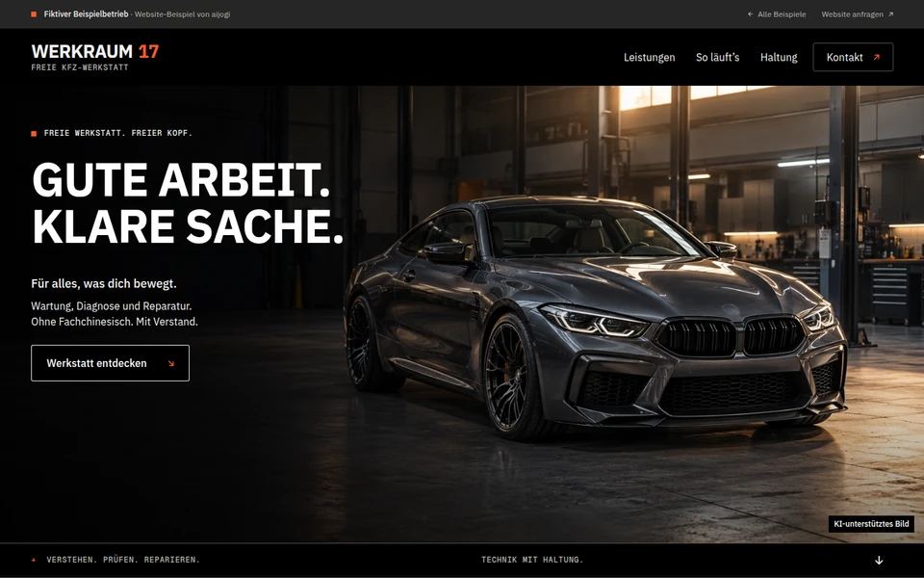The height and width of the screenshot is (578, 924).
Task: Click the FREIE KFZ-WERKSTATT tagline
Action: [80, 67]
